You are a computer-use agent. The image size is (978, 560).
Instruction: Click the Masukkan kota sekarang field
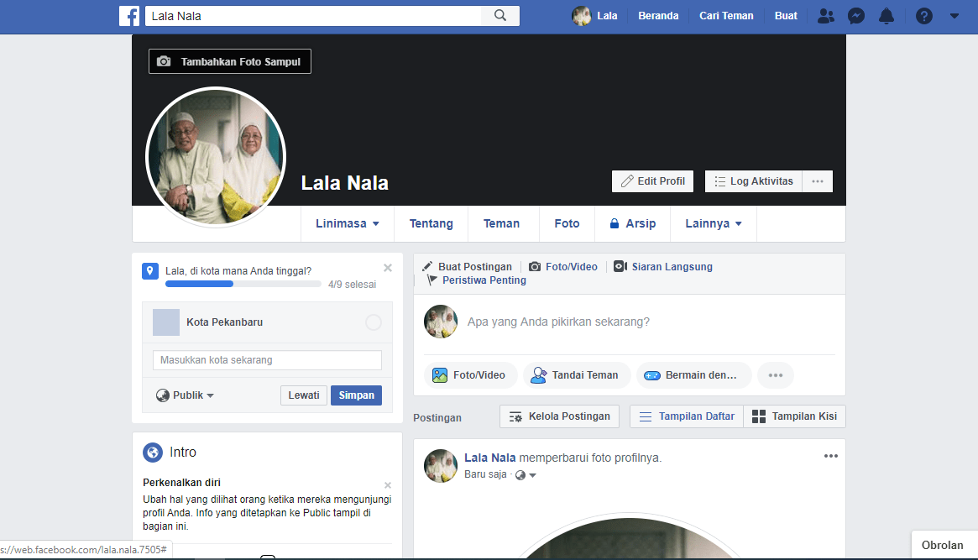(x=267, y=360)
